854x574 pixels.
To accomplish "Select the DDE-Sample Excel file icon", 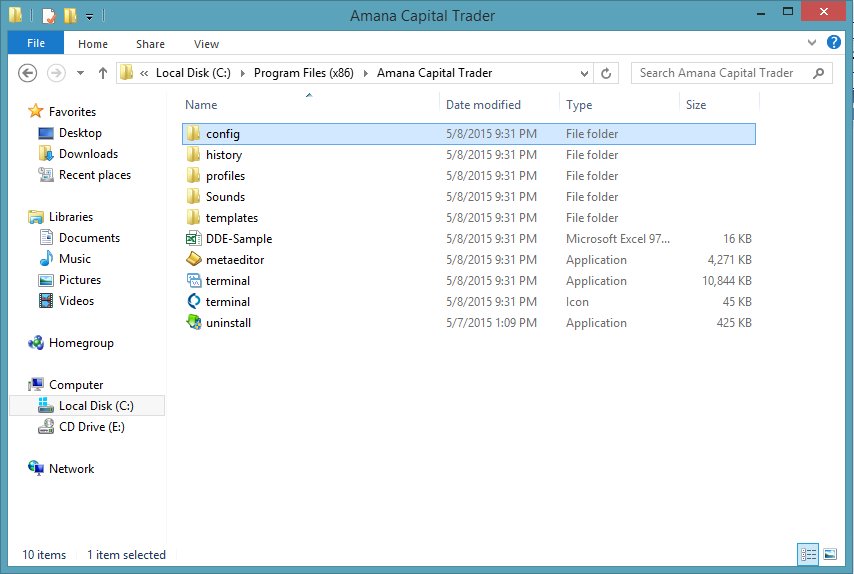I will 194,239.
